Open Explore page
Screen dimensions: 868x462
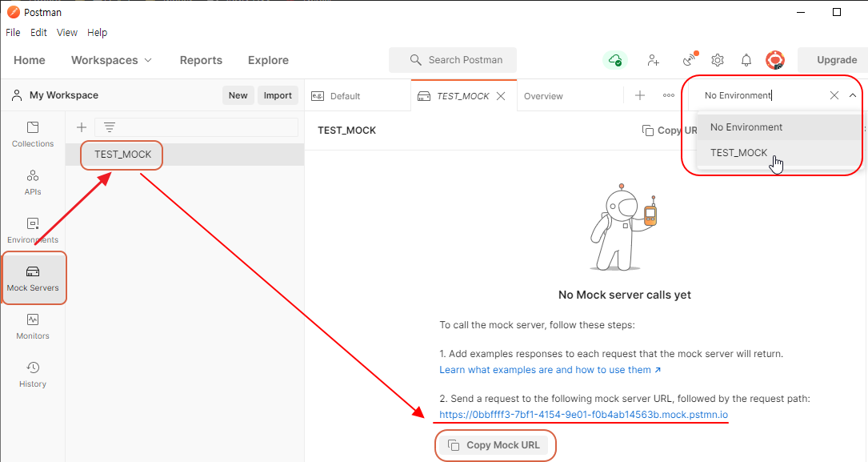point(268,60)
